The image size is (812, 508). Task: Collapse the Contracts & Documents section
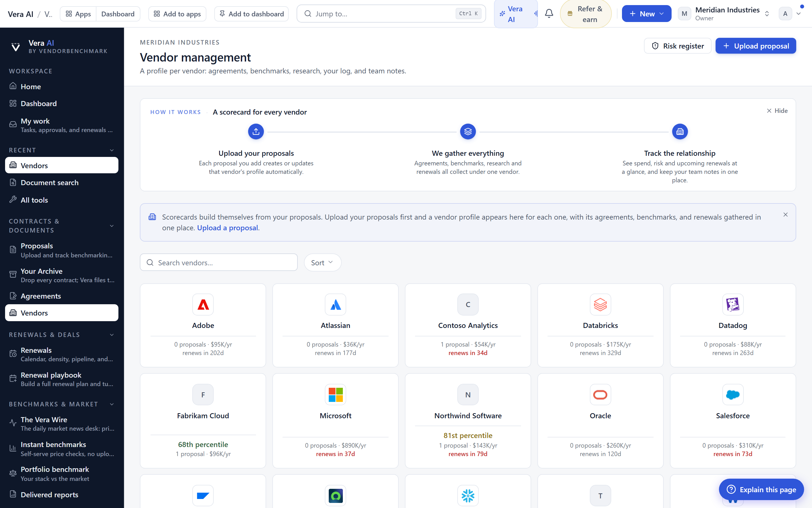[112, 226]
